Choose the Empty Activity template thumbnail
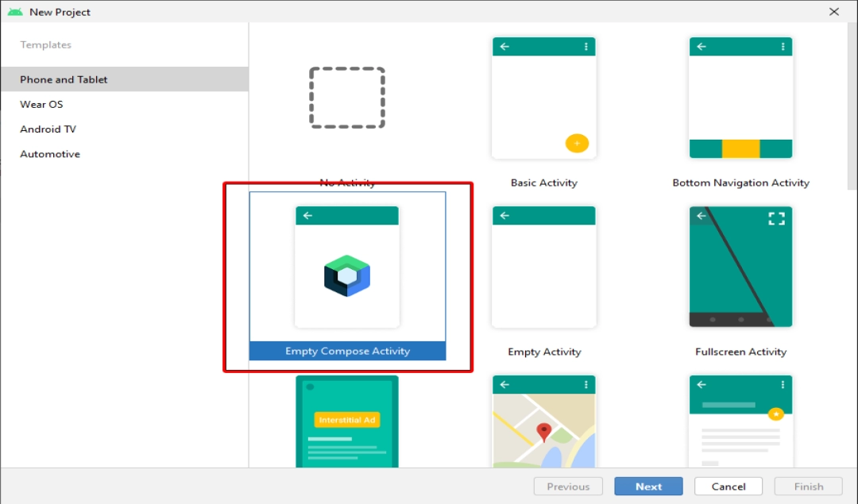The height and width of the screenshot is (504, 858). click(544, 267)
